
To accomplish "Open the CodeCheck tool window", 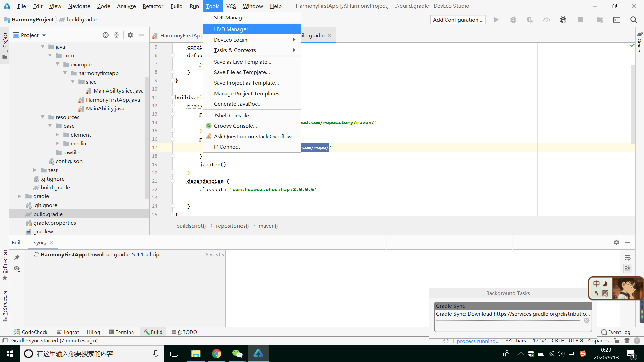I will (x=31, y=332).
